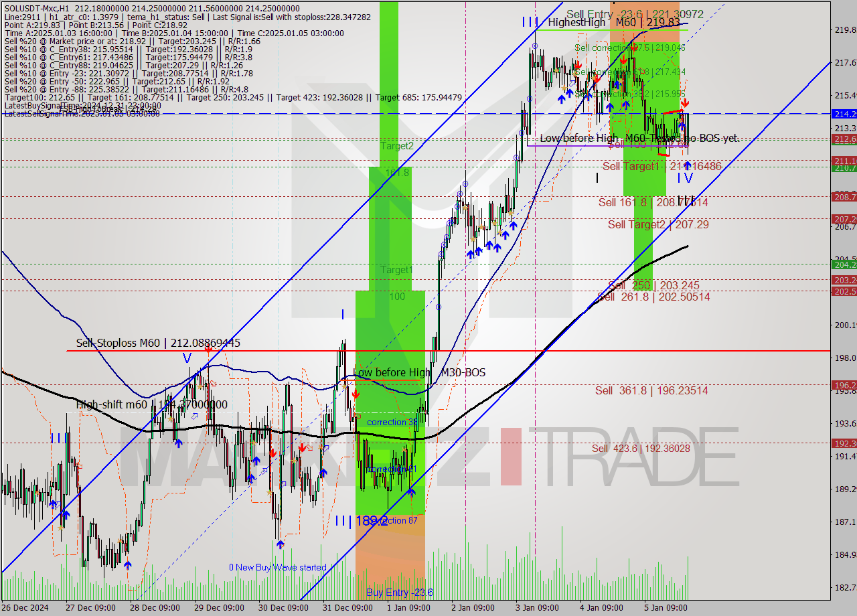
Task: Click the 'Sell %20 @ Entry -50: 222.965' line
Action: pos(126,81)
